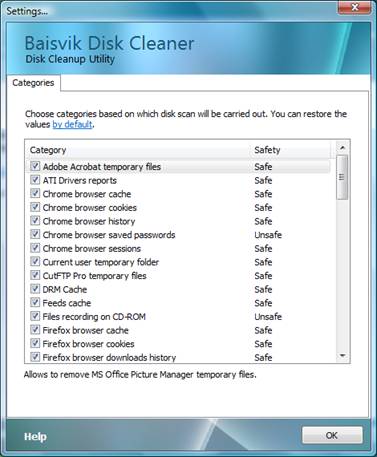Sort by Safety column header

[291, 150]
